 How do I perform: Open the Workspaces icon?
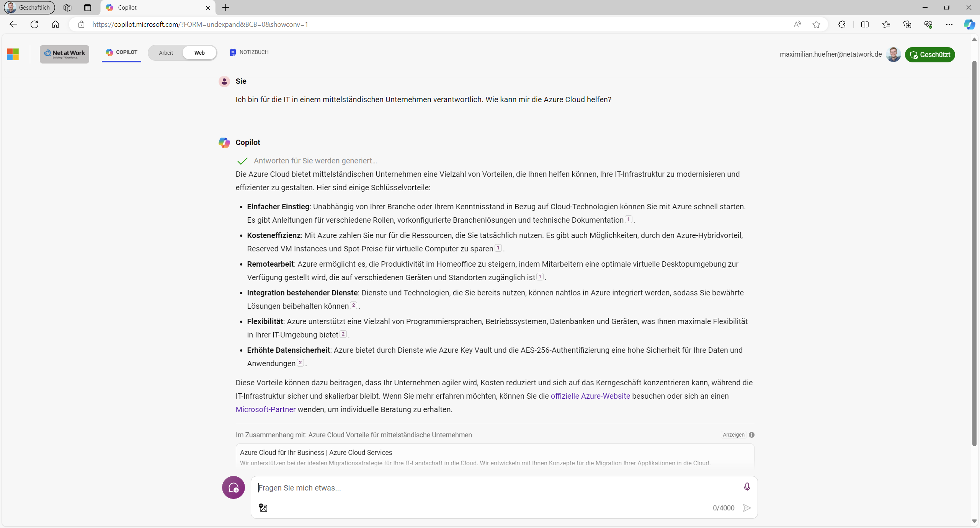68,8
